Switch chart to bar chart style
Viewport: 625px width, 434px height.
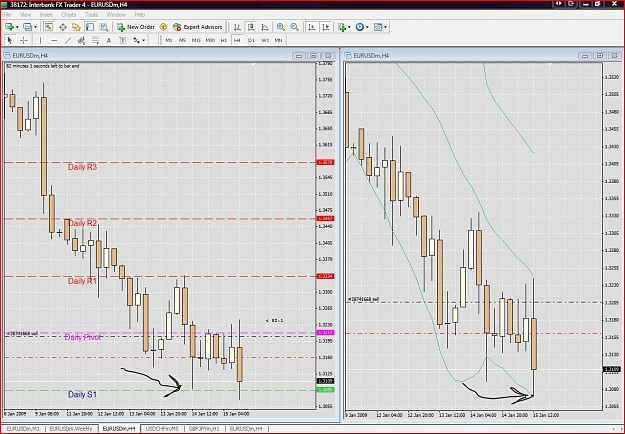point(237,27)
